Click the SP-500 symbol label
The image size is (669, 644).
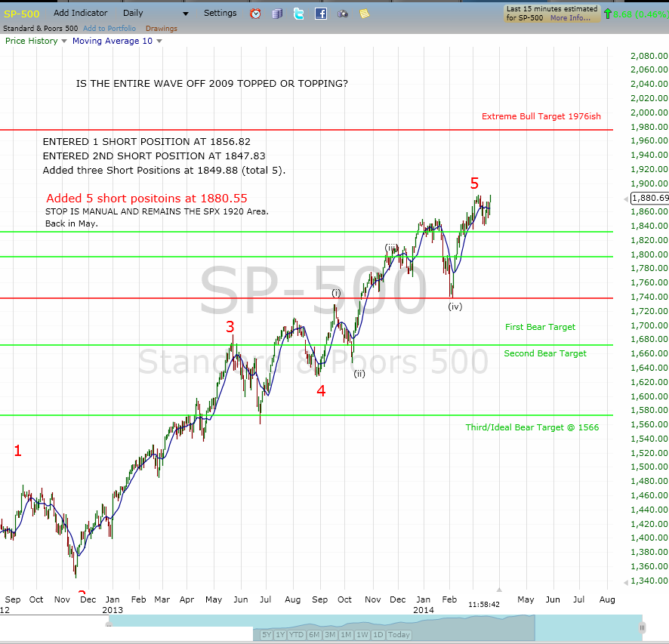(21, 14)
